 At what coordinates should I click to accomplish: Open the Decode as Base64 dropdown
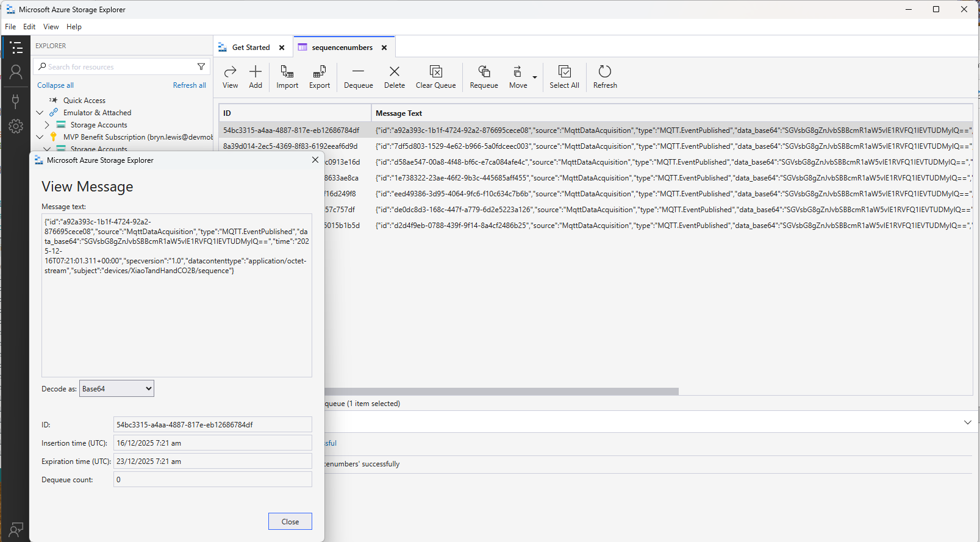tap(116, 388)
